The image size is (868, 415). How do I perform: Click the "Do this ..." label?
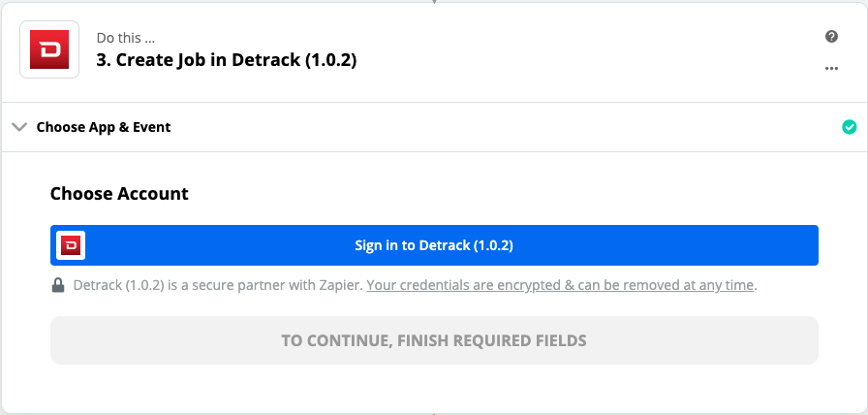pyautogui.click(x=126, y=38)
